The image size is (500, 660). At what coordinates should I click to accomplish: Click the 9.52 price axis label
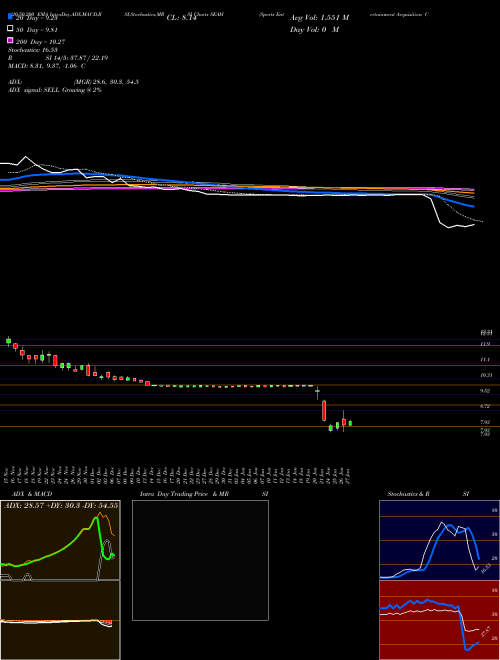pyautogui.click(x=485, y=391)
